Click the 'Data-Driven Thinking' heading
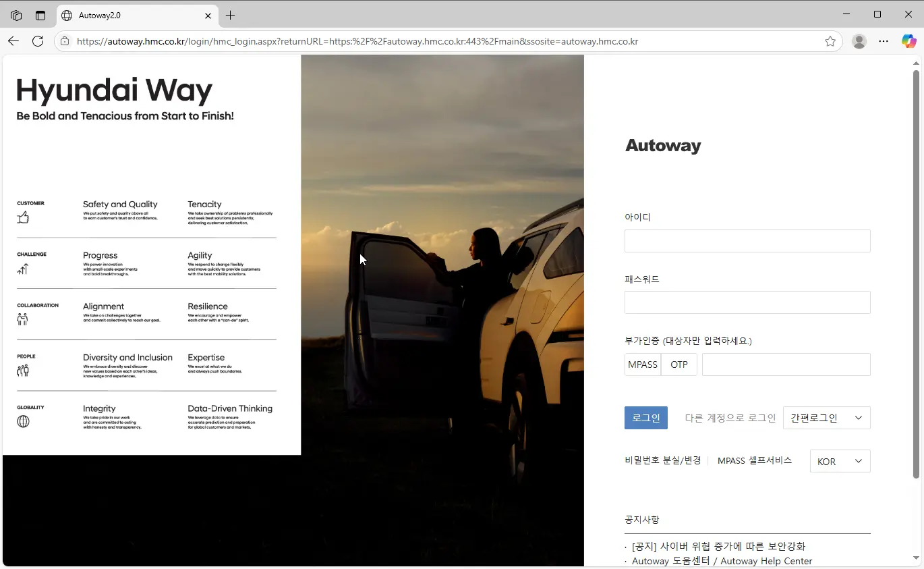The height and width of the screenshot is (569, 924). click(x=230, y=408)
